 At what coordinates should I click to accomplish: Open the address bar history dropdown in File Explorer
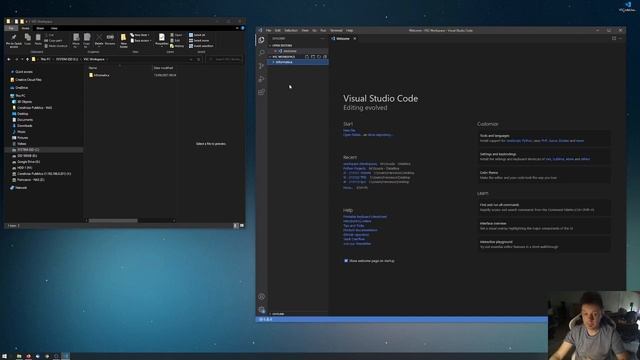click(191, 59)
